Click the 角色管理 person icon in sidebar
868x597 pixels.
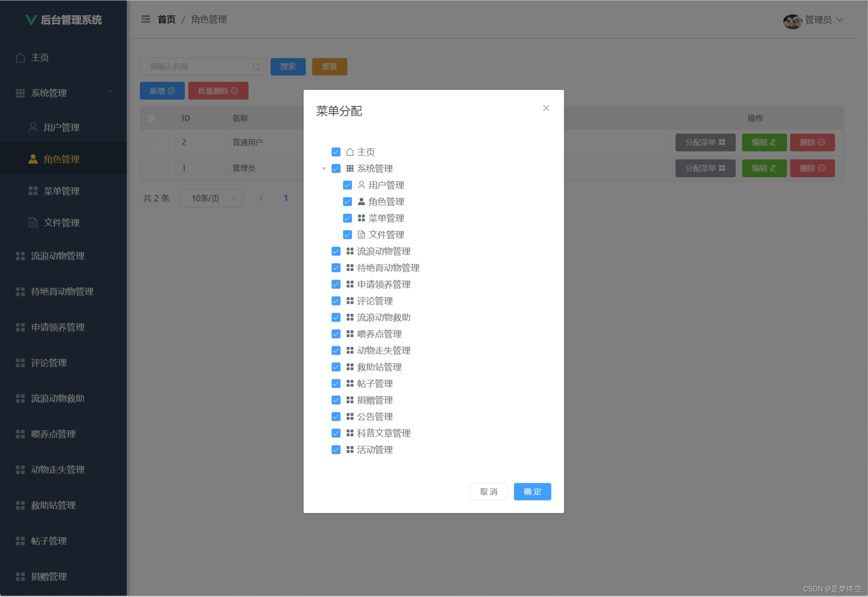click(33, 159)
